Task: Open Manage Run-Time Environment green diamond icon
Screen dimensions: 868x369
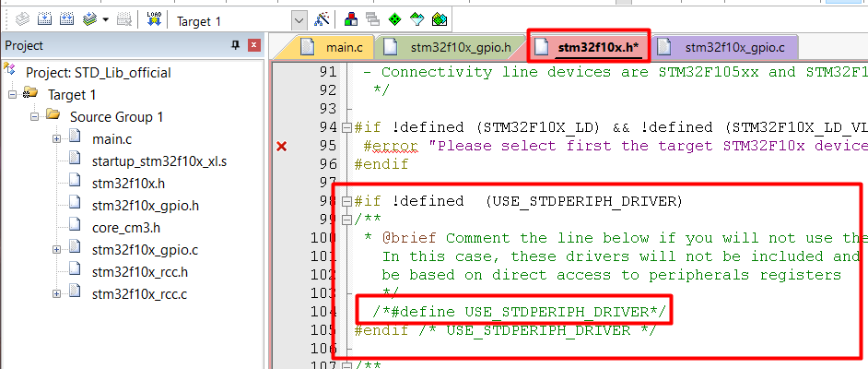Action: (394, 20)
